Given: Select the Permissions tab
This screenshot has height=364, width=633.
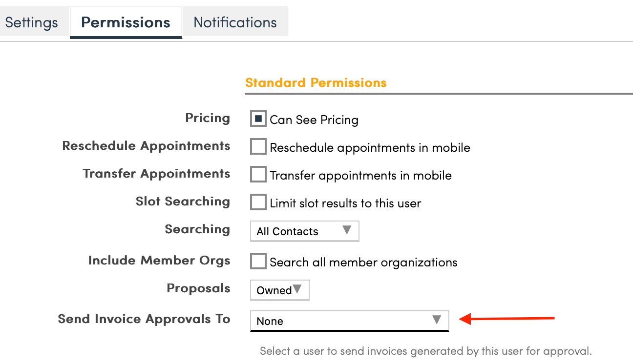Looking at the screenshot, I should 126,22.
